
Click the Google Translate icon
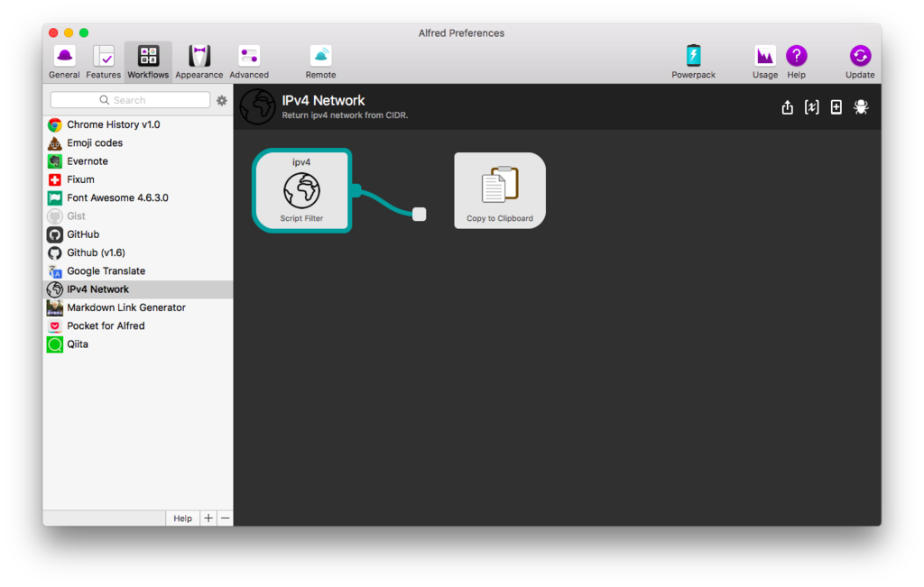point(55,271)
